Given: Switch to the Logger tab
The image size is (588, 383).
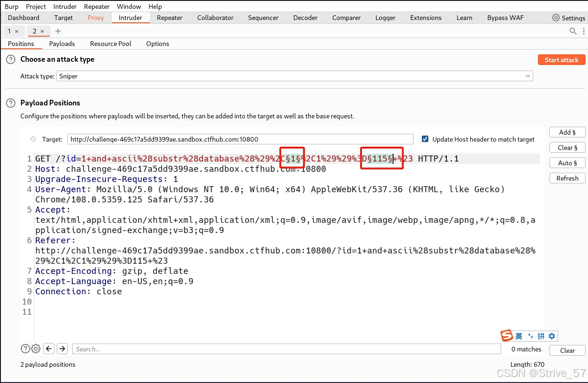Looking at the screenshot, I should [386, 18].
